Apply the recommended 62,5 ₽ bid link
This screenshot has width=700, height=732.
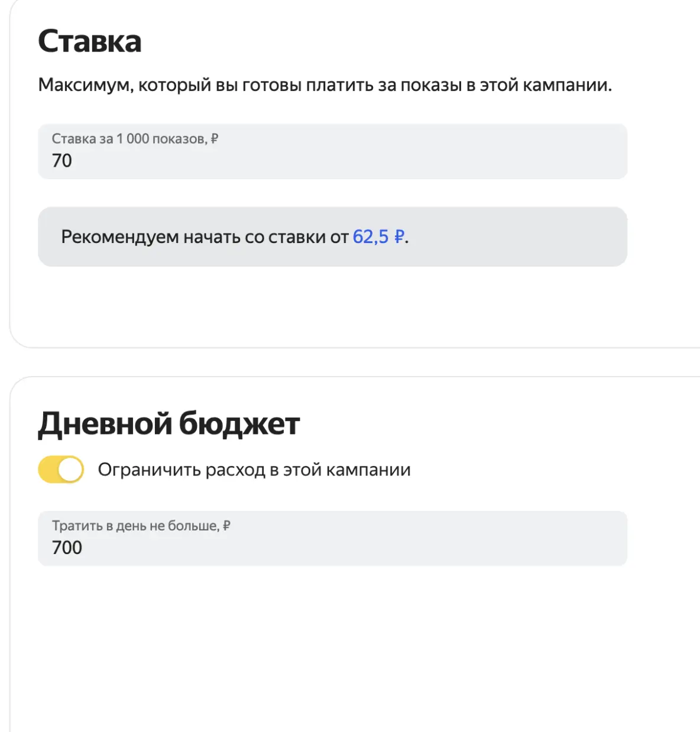tap(379, 237)
